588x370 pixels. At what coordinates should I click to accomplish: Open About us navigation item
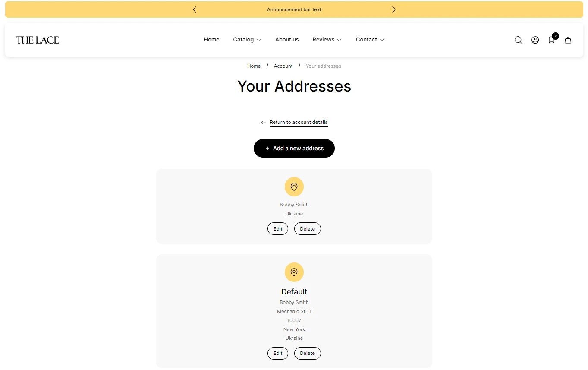(x=287, y=40)
